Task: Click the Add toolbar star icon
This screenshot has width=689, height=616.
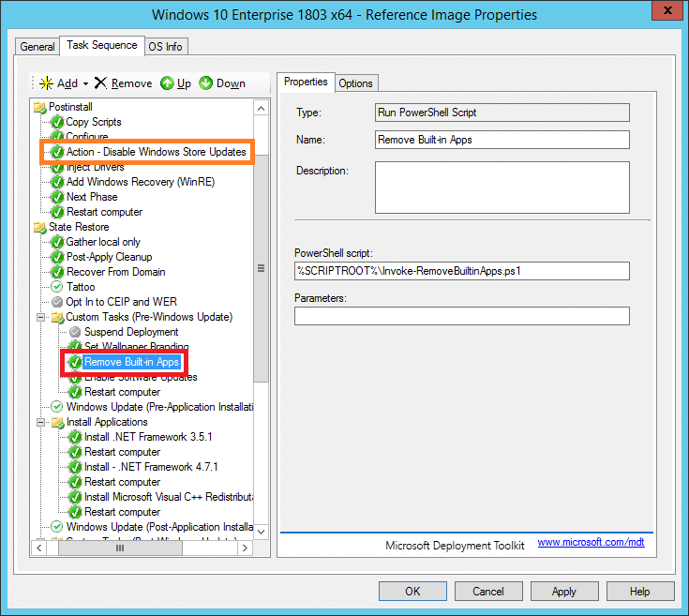Action: pos(46,83)
